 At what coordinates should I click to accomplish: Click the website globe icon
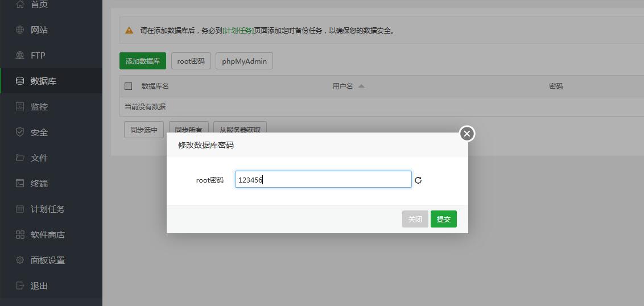click(x=20, y=30)
